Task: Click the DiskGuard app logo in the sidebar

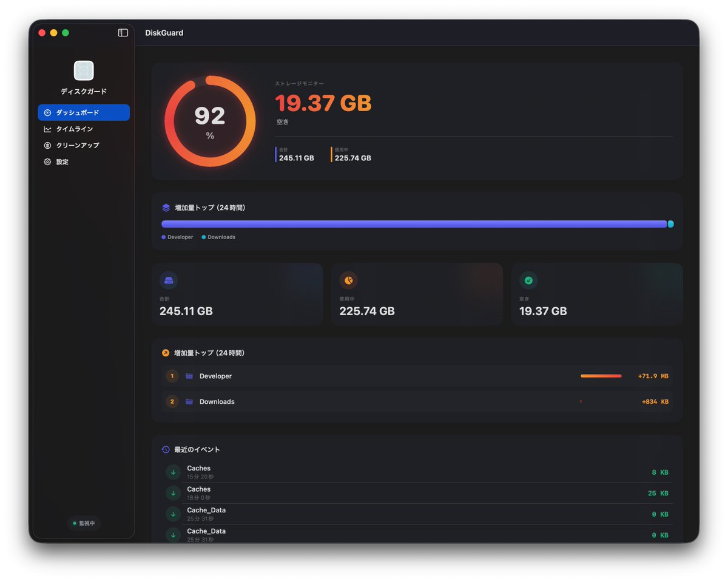Action: pos(84,70)
